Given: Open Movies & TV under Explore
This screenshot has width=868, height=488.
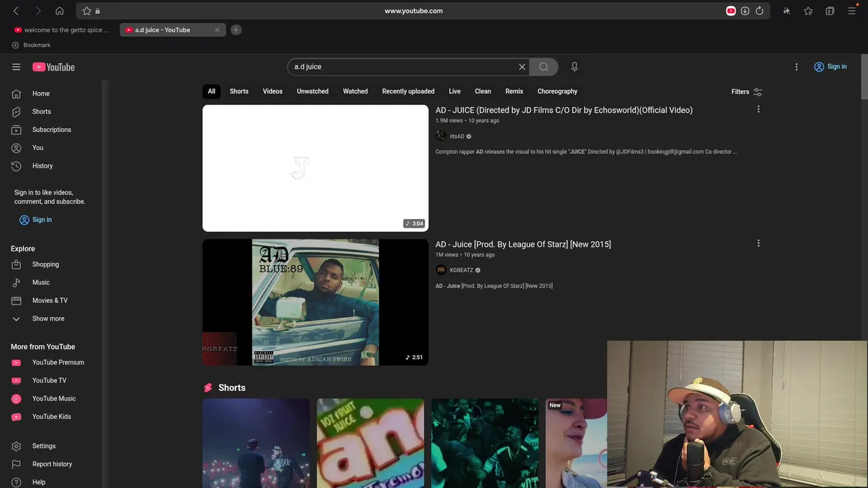Looking at the screenshot, I should (x=51, y=300).
